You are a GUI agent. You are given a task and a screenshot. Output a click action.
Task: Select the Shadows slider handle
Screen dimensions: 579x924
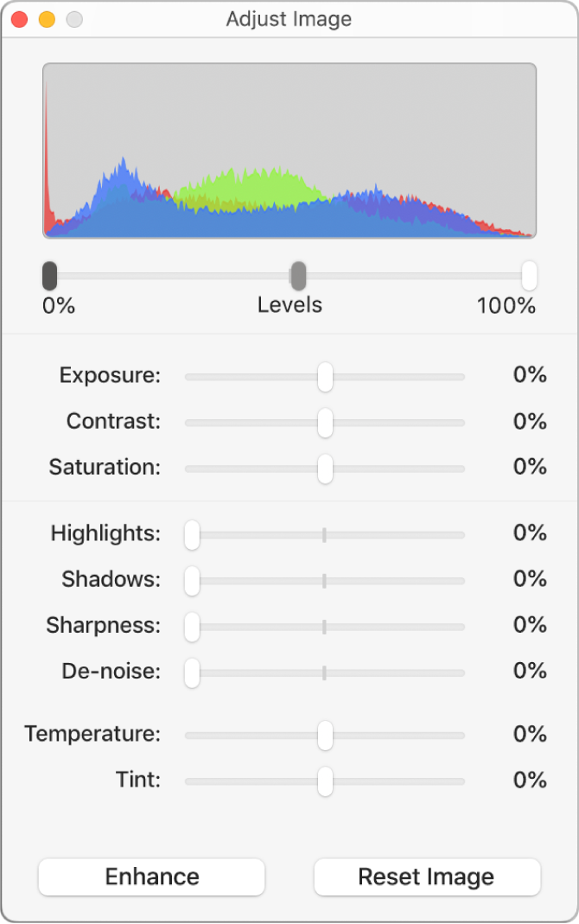pyautogui.click(x=192, y=580)
